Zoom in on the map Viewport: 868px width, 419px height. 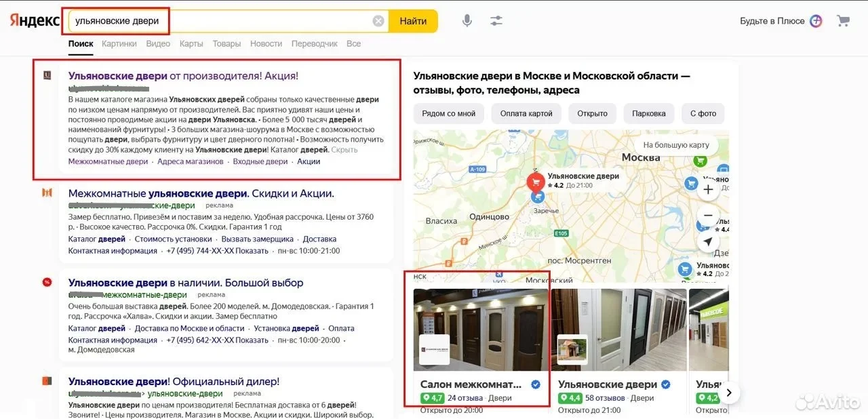pos(708,190)
